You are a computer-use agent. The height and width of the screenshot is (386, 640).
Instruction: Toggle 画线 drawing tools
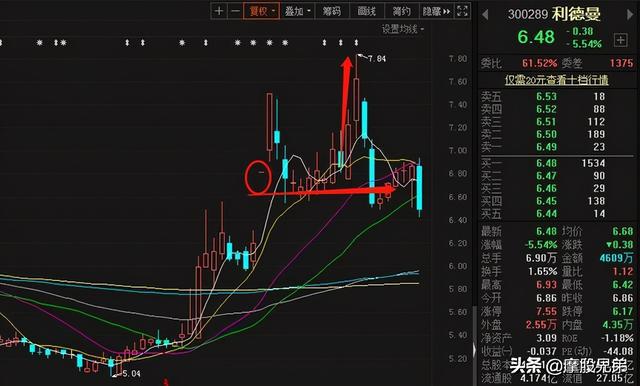click(367, 11)
